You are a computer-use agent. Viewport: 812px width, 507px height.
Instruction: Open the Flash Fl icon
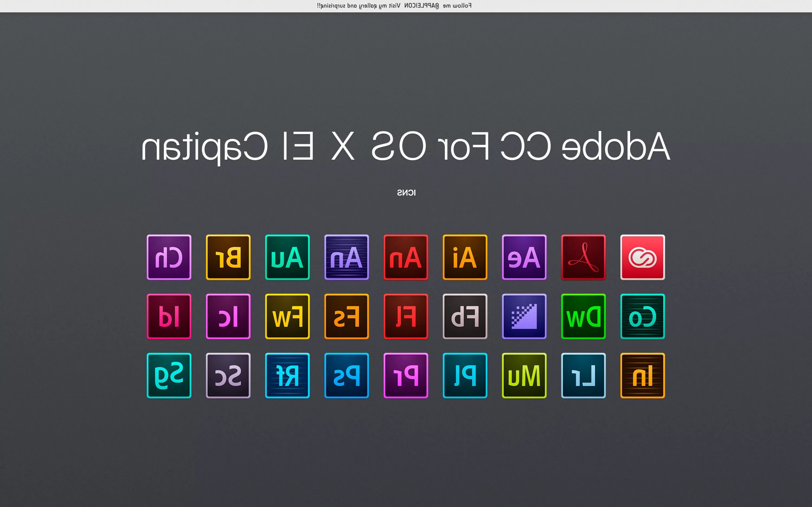(406, 316)
